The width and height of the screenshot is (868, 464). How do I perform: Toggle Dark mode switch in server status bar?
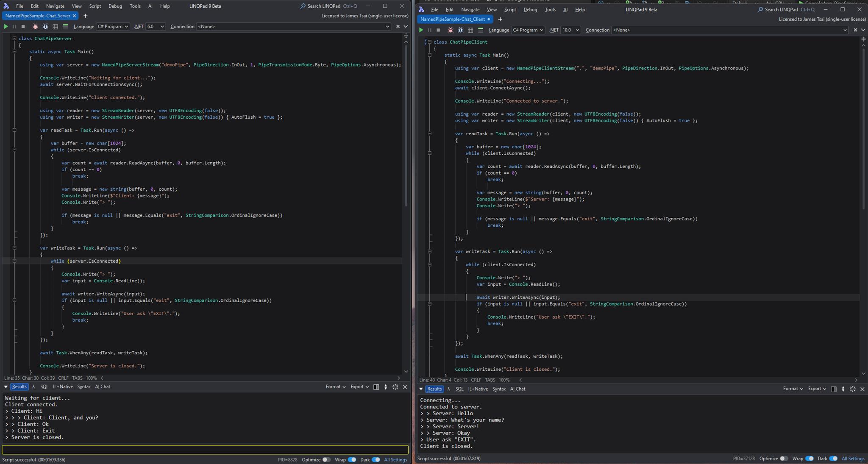point(376,459)
